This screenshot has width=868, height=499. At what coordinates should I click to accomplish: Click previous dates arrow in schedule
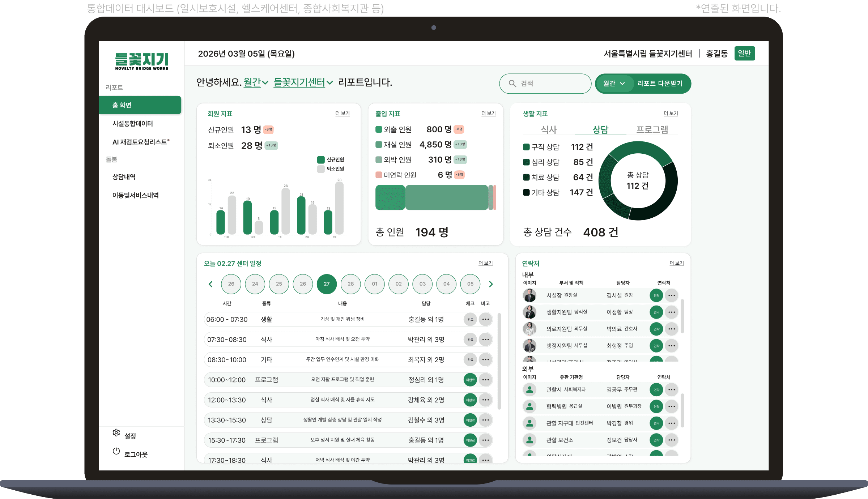[x=210, y=284]
